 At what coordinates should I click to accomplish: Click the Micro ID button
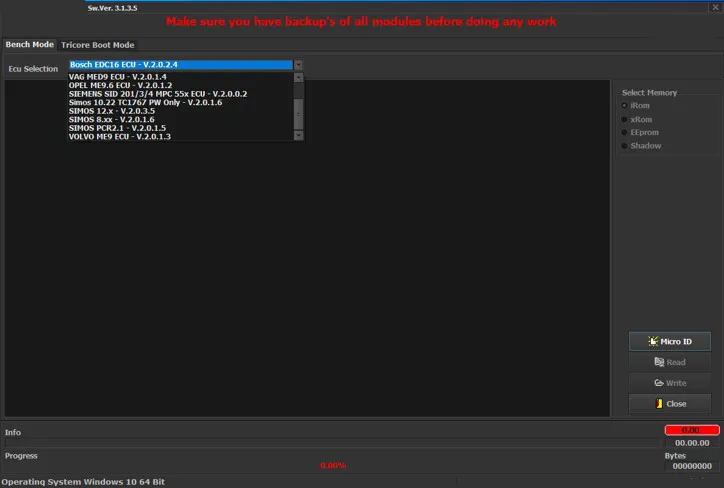[x=670, y=342]
